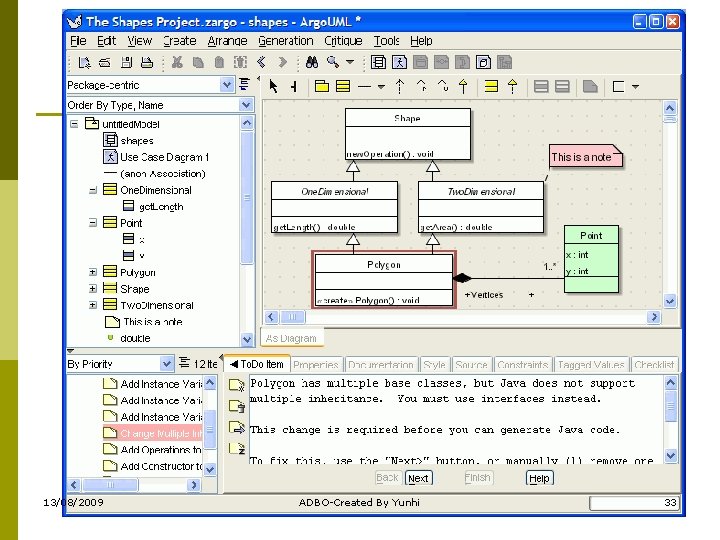The height and width of the screenshot is (540, 720).
Task: Expand the Shape tree node
Action: click(93, 289)
